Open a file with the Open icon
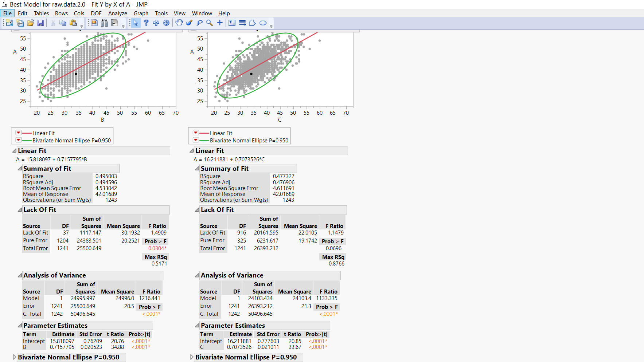 tap(30, 23)
